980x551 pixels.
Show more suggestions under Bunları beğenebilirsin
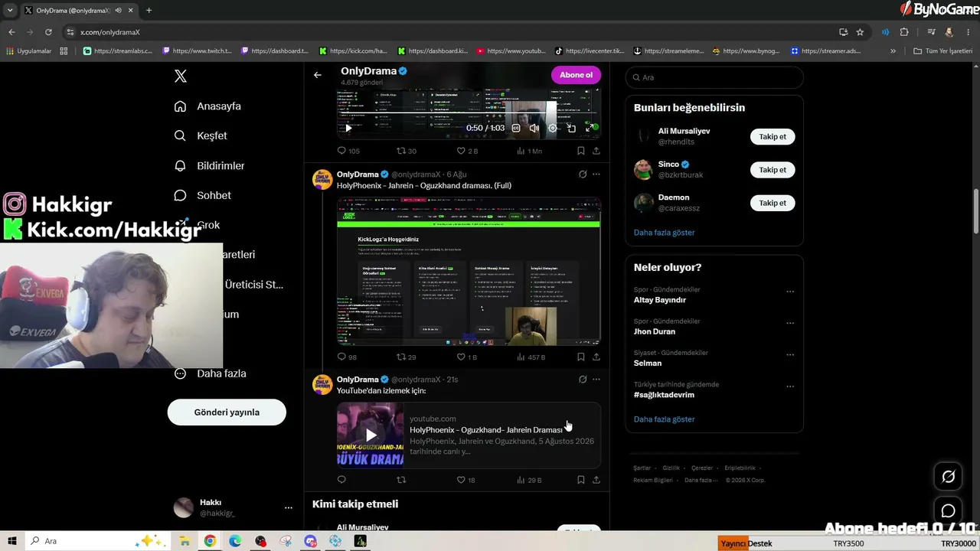pos(664,233)
